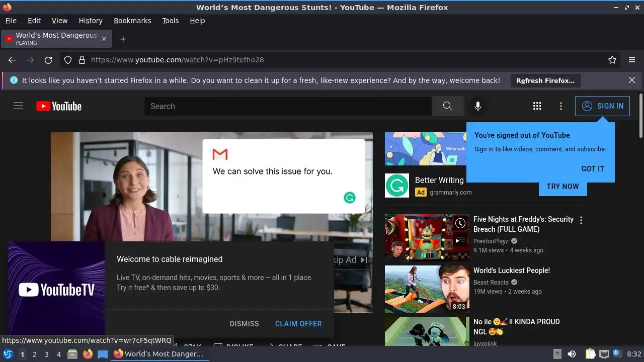Add Freddy's video to queue icon

pos(460,240)
